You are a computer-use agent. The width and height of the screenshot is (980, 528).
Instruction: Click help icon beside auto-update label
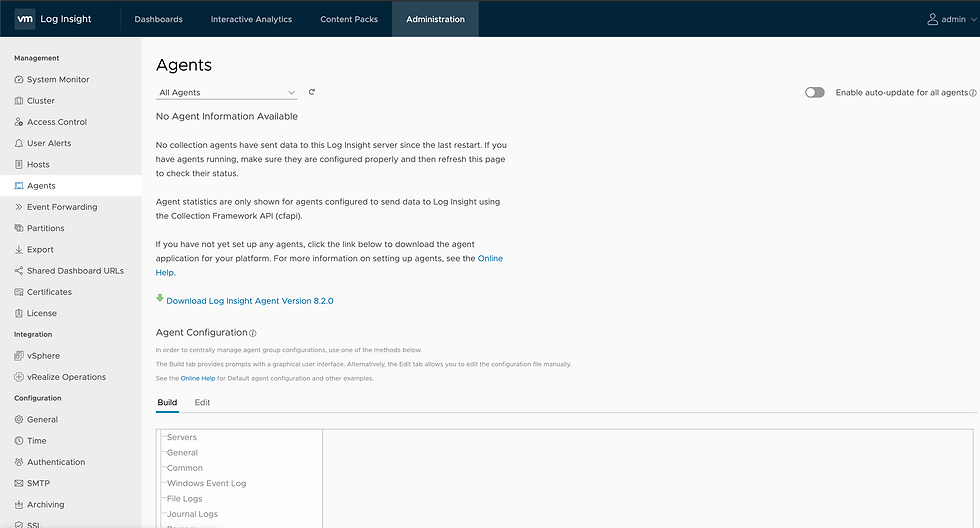coord(972,92)
